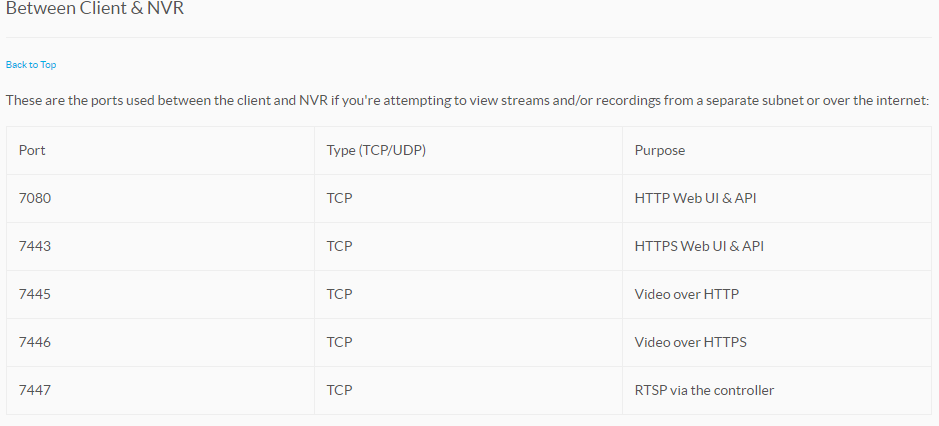Click the Video over HTTPS cell
This screenshot has width=939, height=426.
[x=690, y=342]
